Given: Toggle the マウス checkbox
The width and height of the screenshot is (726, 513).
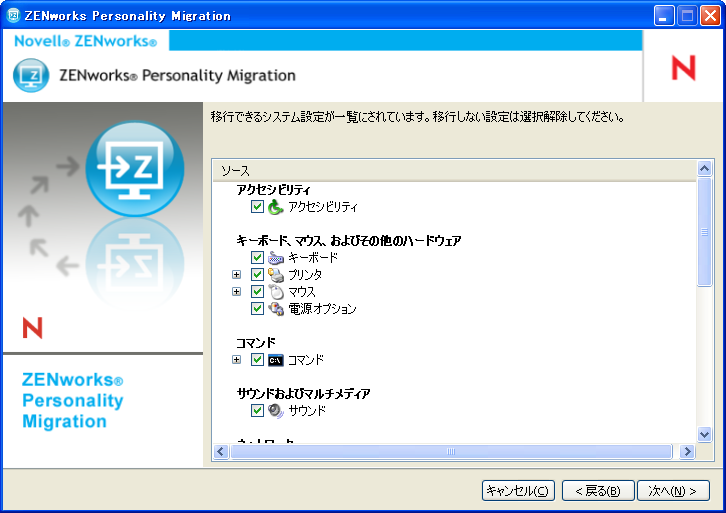Looking at the screenshot, I should click(257, 292).
